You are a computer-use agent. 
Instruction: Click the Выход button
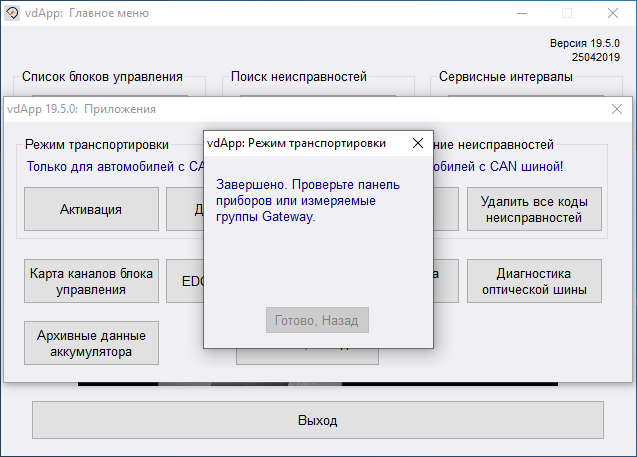pyautogui.click(x=318, y=420)
